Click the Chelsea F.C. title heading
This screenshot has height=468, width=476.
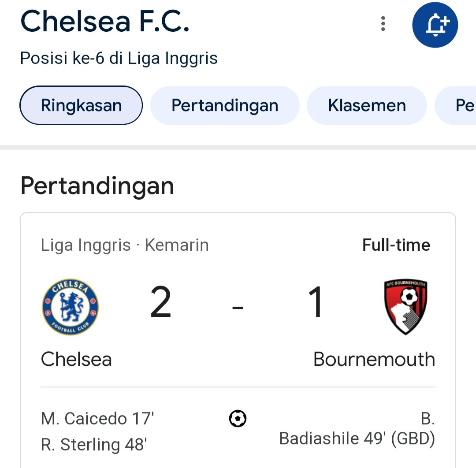[x=105, y=21]
